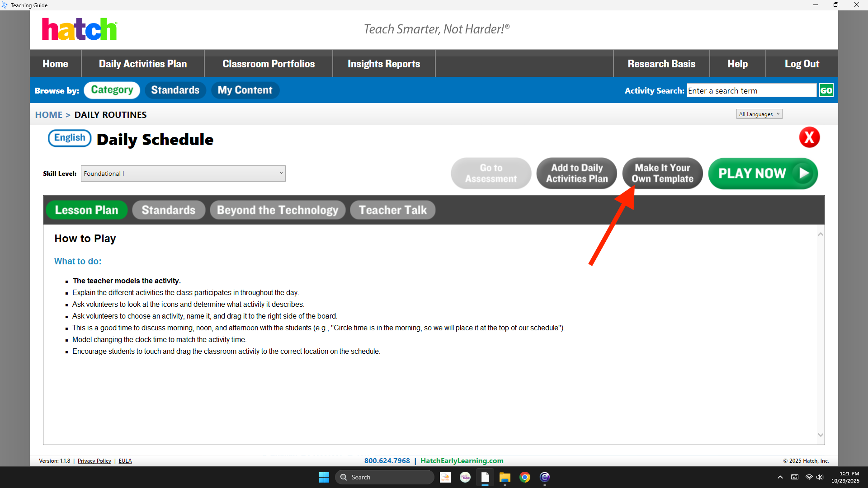Open Classroom Portfolios menu
Viewport: 868px width, 488px height.
[x=269, y=64]
